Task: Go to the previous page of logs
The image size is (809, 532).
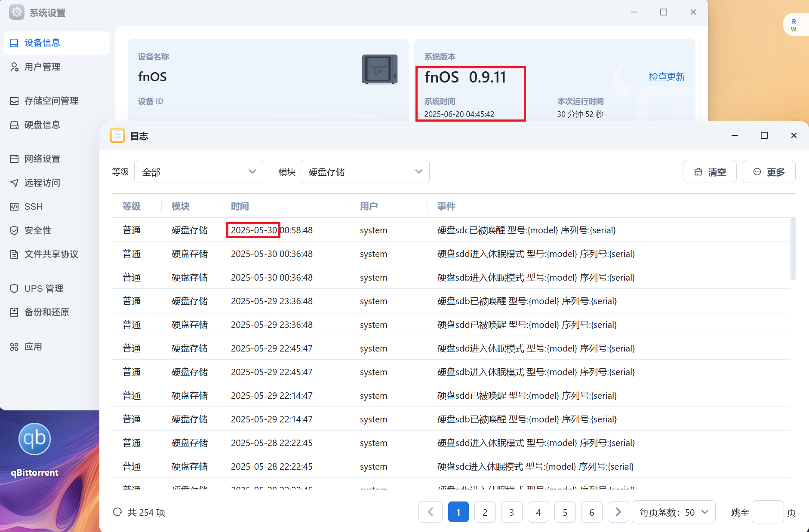Action: (x=431, y=512)
